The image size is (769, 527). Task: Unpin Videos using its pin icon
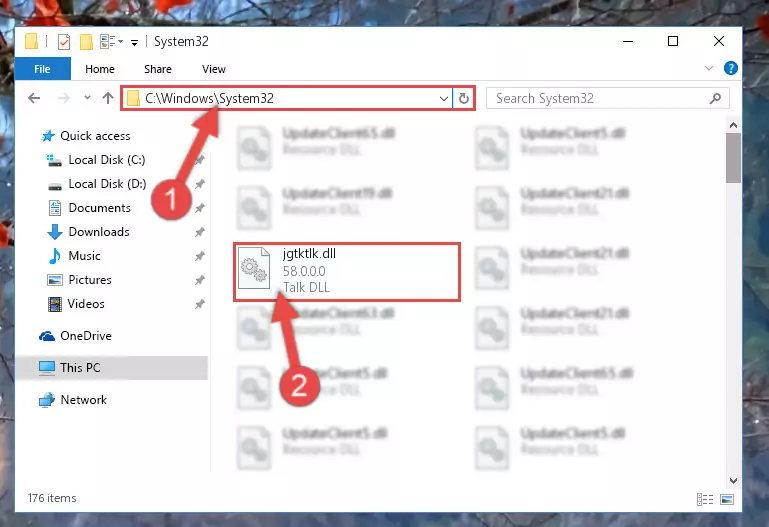(x=199, y=304)
